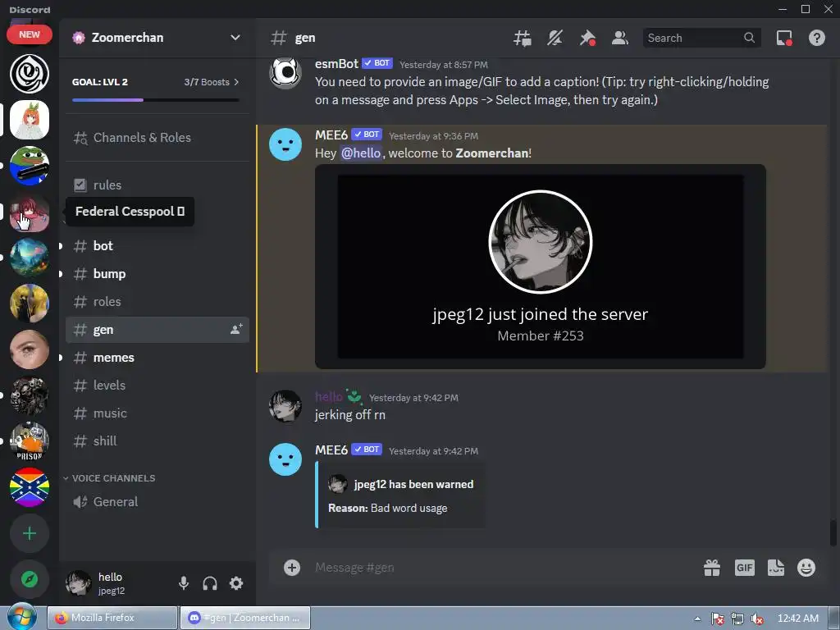Select the music channel
The image size is (840, 630).
157,413
